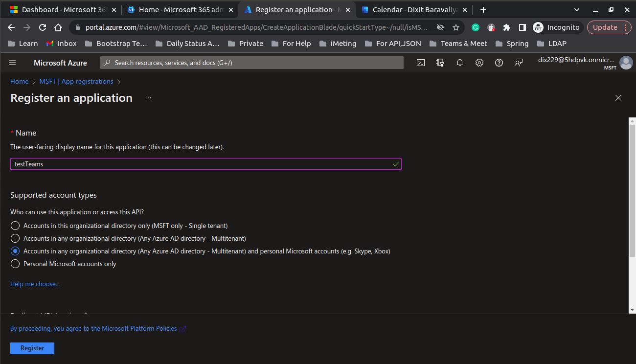Open Azure portal settings gear
Screen dimensions: 636x364
coord(479,63)
